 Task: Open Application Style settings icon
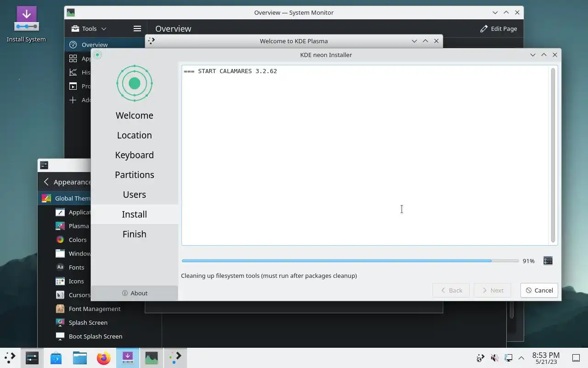pos(60,212)
